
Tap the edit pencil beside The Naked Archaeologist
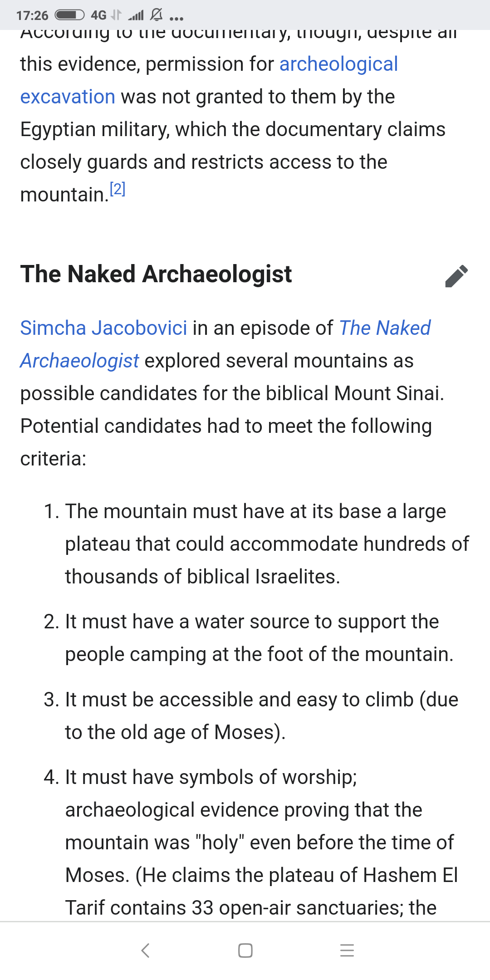click(x=456, y=276)
